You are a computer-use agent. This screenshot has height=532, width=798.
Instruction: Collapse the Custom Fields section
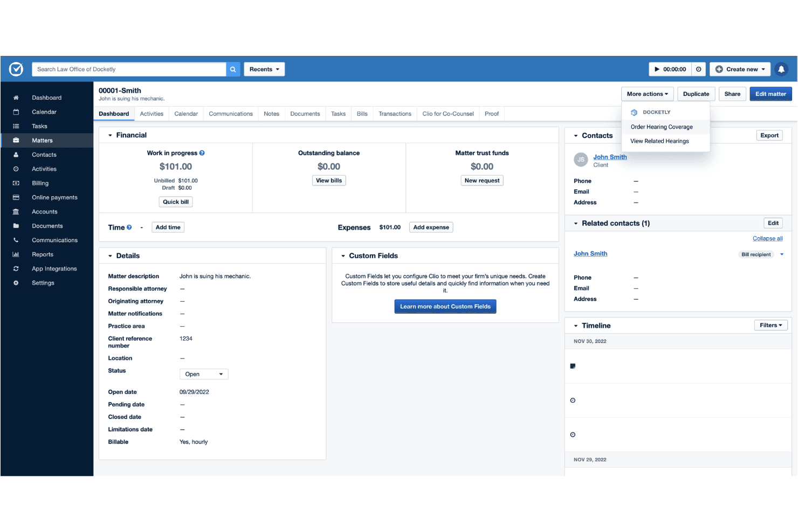coord(343,256)
